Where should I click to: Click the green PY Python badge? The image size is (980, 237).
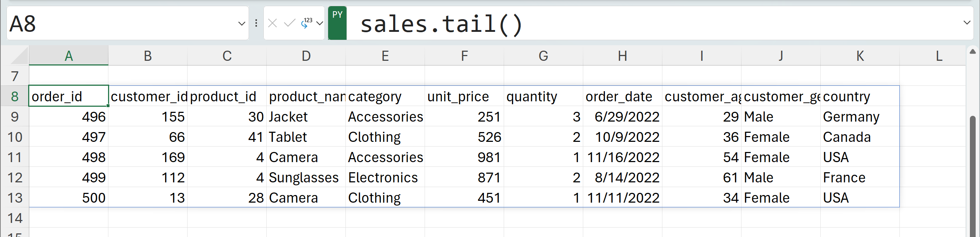337,23
